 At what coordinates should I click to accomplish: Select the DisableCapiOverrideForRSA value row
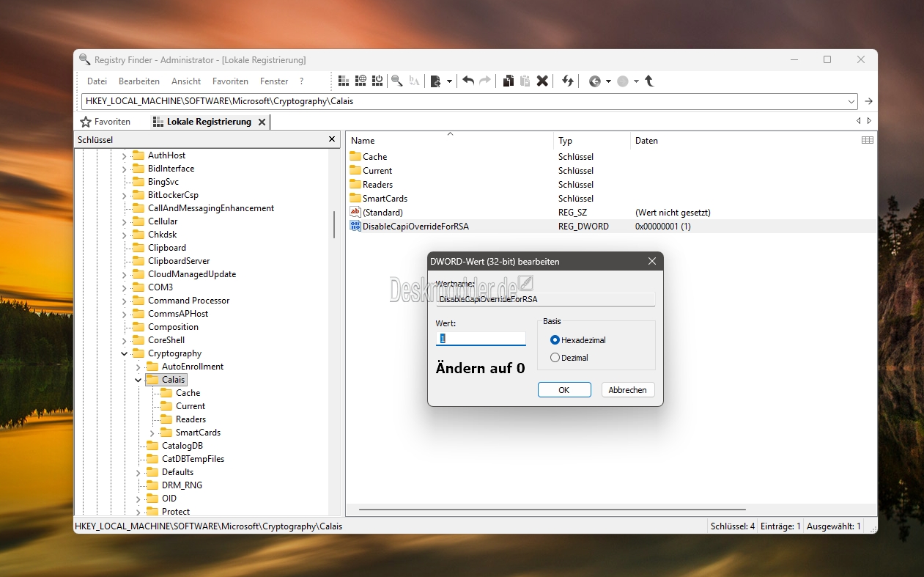415,227
